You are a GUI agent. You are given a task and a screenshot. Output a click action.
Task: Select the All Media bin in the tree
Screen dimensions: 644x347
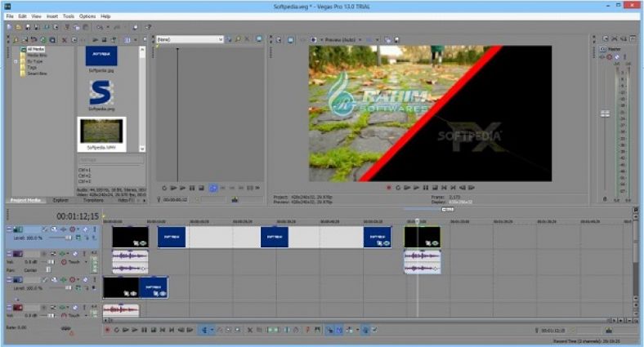(x=34, y=51)
